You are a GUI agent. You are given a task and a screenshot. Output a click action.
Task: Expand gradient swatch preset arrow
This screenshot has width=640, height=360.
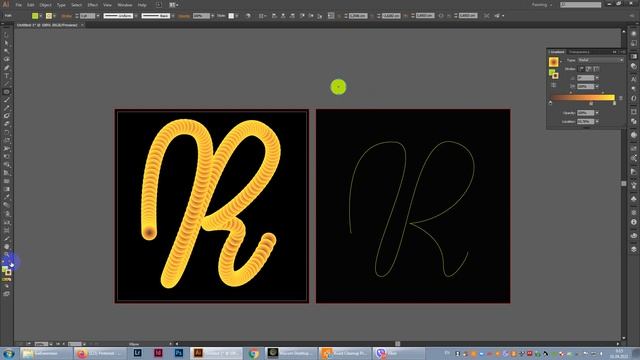point(561,62)
